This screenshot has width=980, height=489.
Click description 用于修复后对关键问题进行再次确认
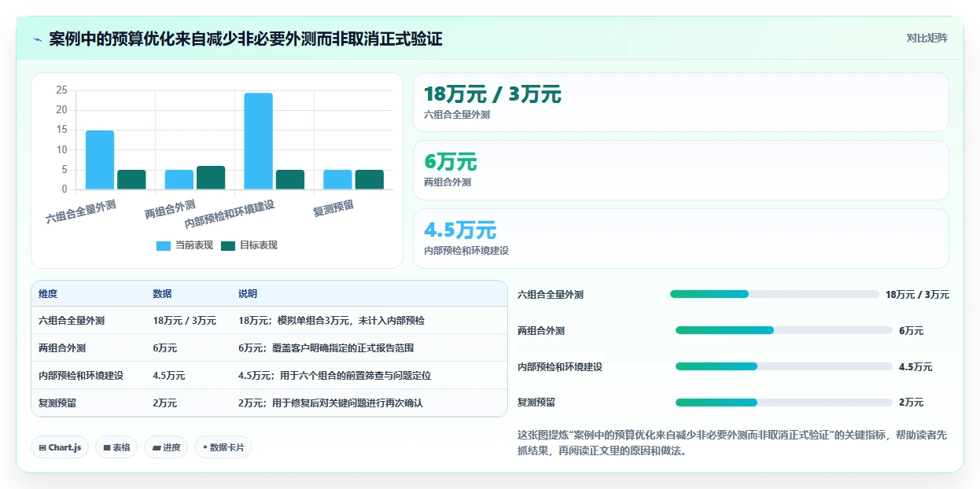point(348,403)
